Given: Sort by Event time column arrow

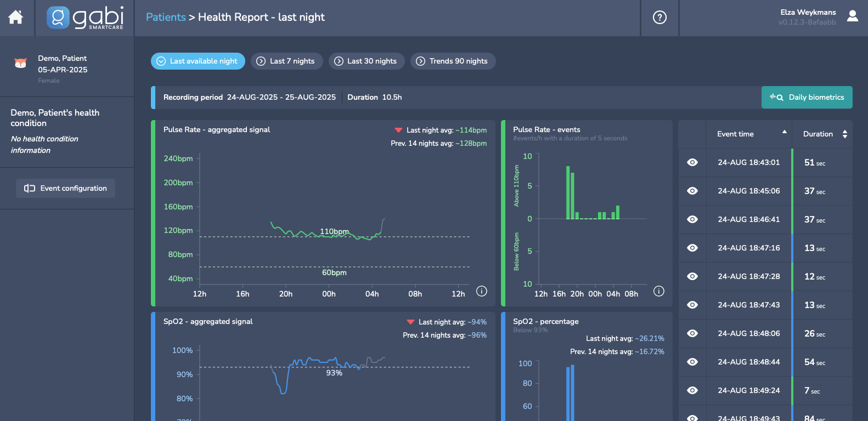Looking at the screenshot, I should tap(784, 132).
